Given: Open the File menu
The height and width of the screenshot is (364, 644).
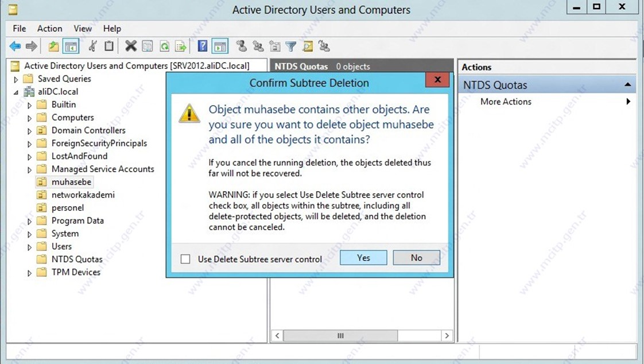Looking at the screenshot, I should point(20,28).
